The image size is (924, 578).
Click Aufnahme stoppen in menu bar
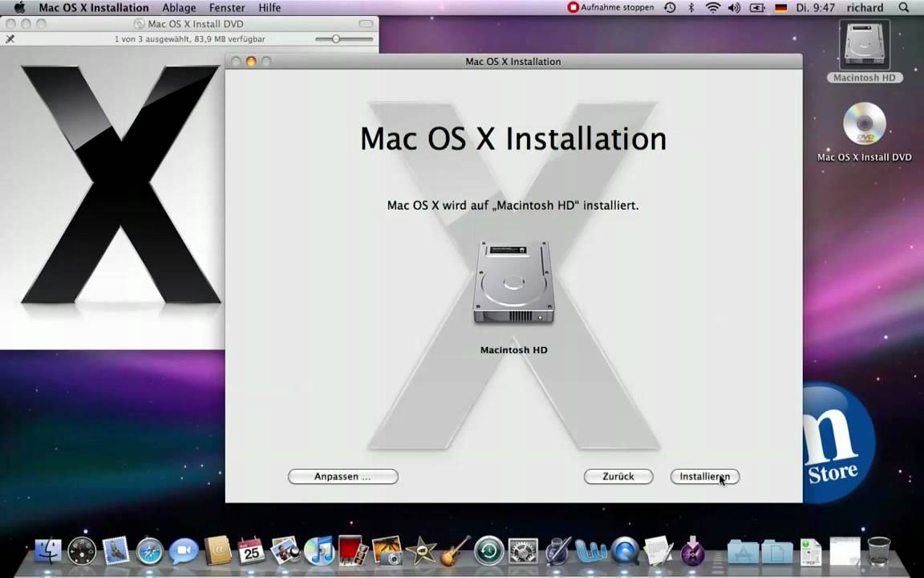pyautogui.click(x=610, y=8)
